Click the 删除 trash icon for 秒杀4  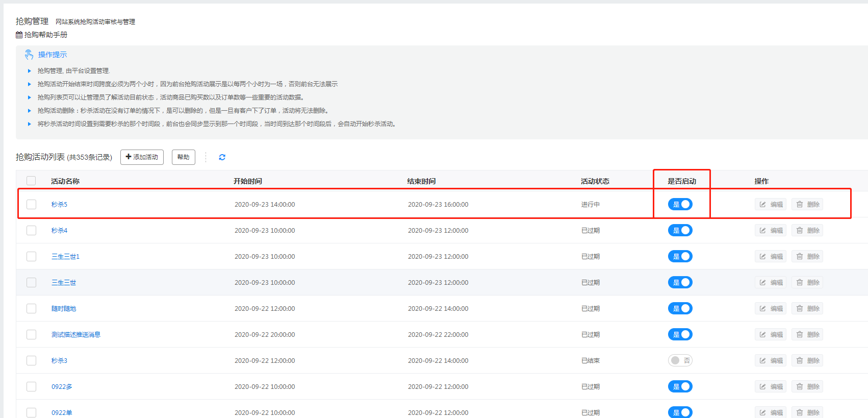tap(800, 231)
